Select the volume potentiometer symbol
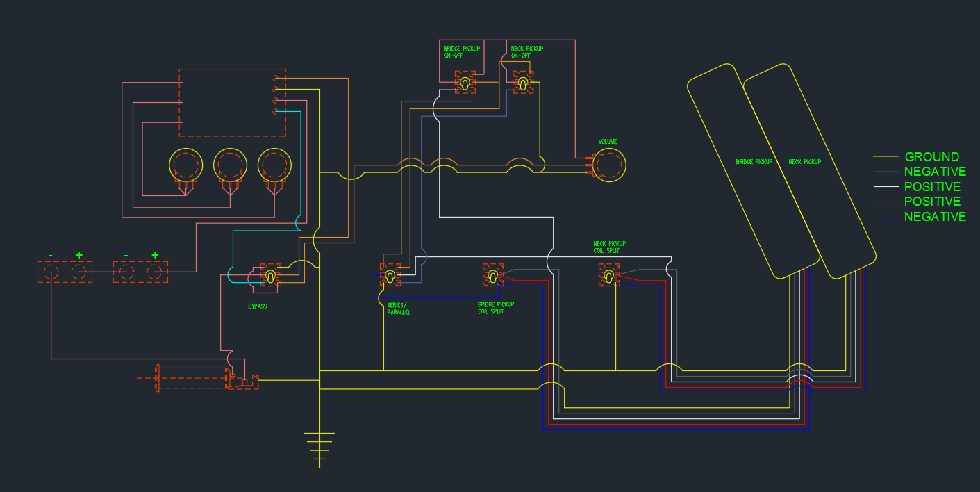 (607, 166)
